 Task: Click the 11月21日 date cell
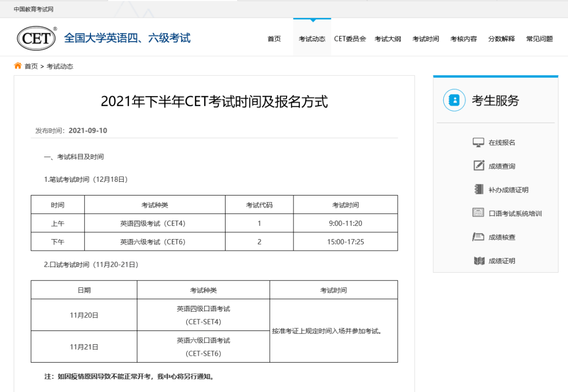(x=84, y=347)
